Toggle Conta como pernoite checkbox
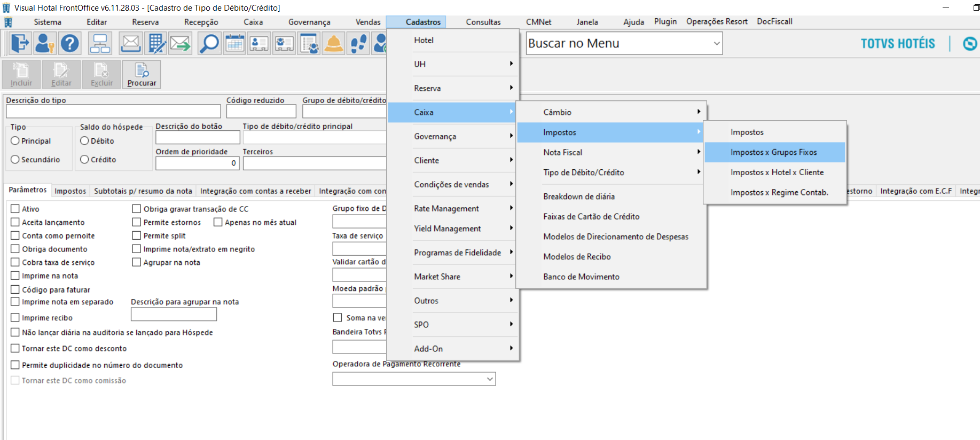Viewport: 980px width, 440px height. coord(15,235)
